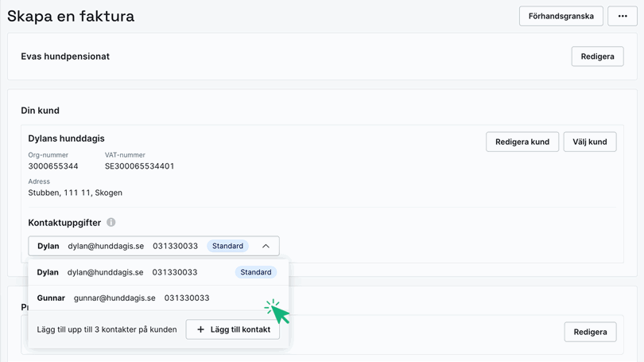Edit Evas hundpensionat with Redigera button
Screen dimensions: 644x362
pos(597,56)
